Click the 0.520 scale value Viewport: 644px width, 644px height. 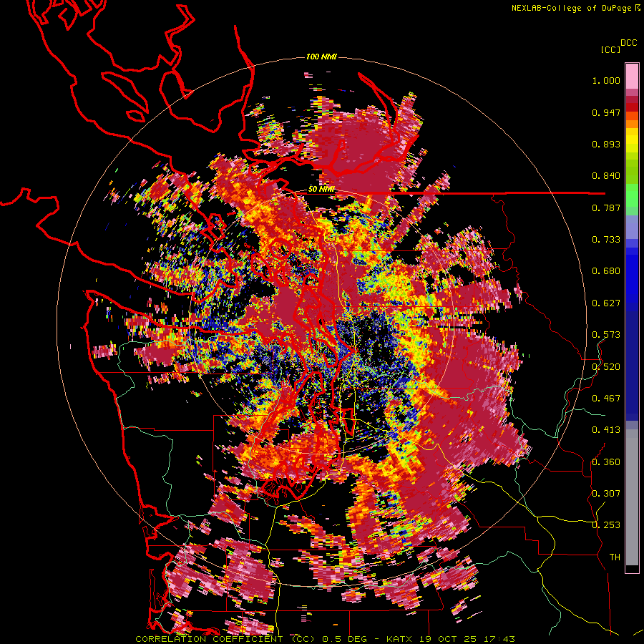606,366
